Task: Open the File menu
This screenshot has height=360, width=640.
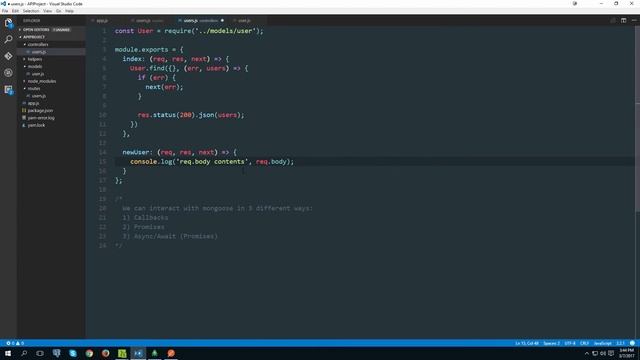Action: (x=5, y=11)
